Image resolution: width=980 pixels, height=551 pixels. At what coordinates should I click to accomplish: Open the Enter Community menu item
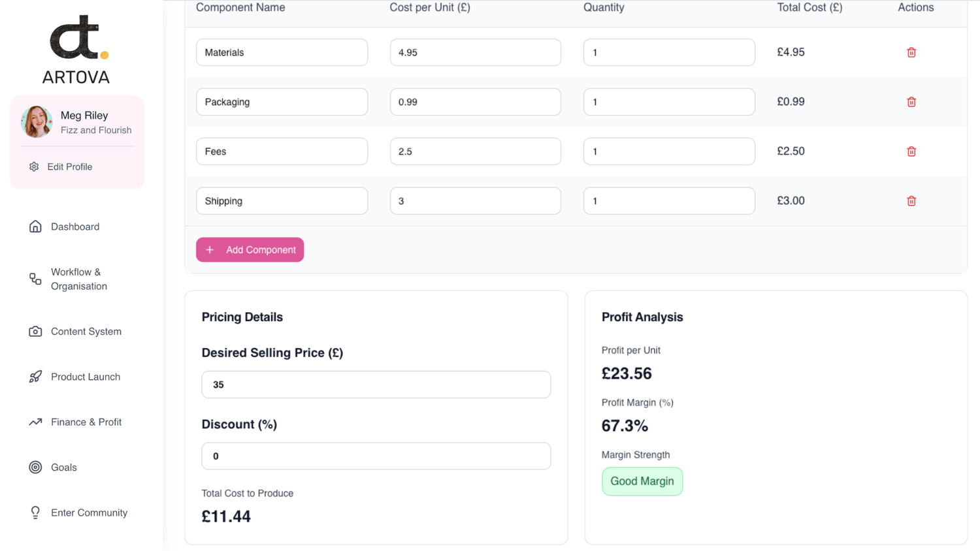pos(89,513)
